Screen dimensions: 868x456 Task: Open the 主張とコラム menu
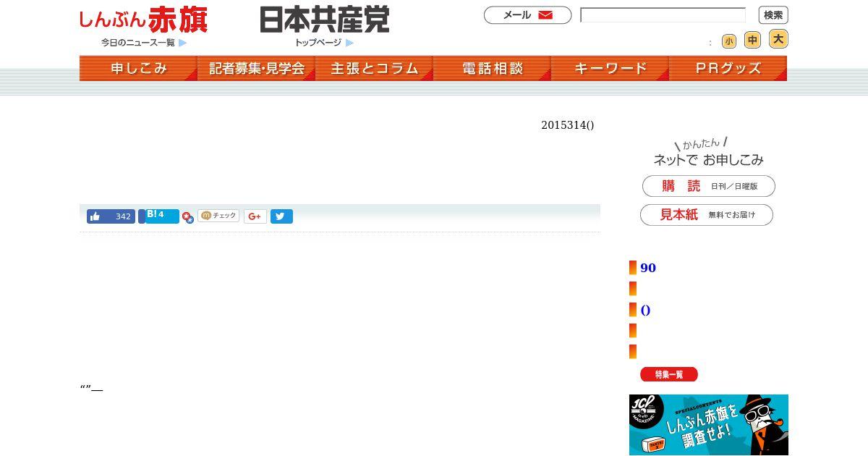pos(374,69)
